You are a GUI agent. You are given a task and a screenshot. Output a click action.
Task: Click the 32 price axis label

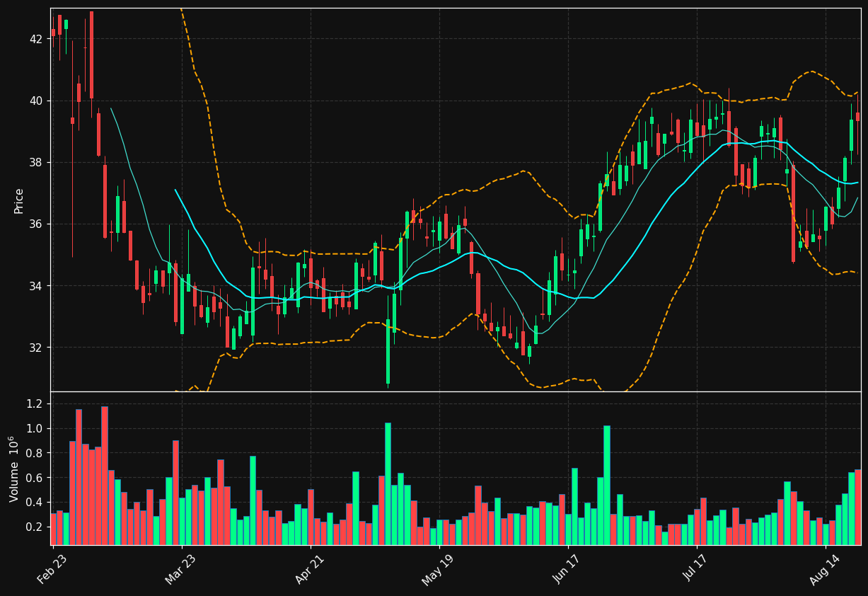[x=35, y=348]
